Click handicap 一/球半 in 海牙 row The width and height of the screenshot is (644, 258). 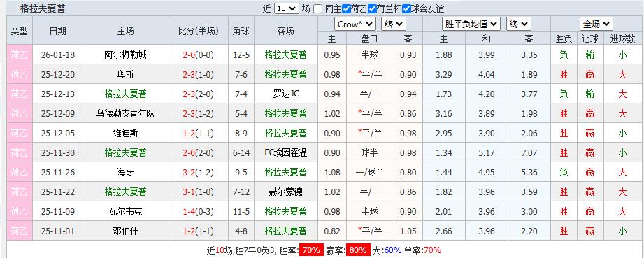(x=370, y=172)
